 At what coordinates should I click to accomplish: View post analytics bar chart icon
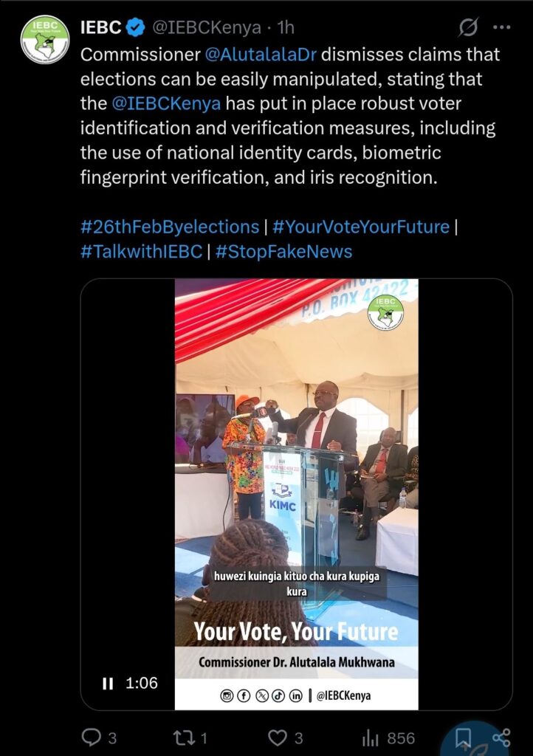(370, 738)
